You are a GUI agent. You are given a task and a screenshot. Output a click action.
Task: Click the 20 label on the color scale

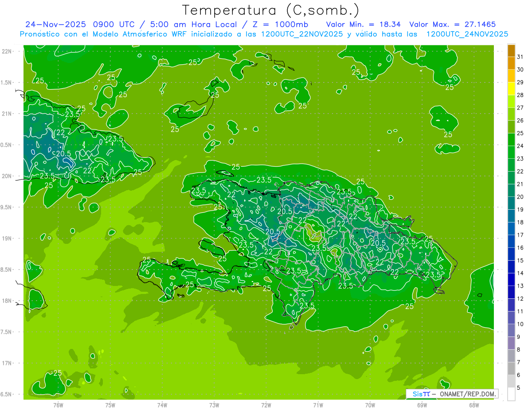coord(520,197)
